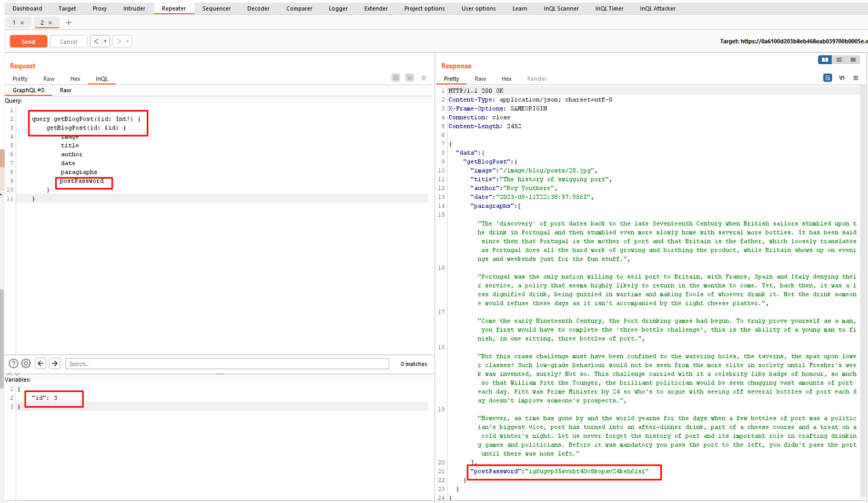Image resolution: width=868 pixels, height=503 pixels.
Task: Toggle non-printable characters in Response panel
Action: point(842,78)
